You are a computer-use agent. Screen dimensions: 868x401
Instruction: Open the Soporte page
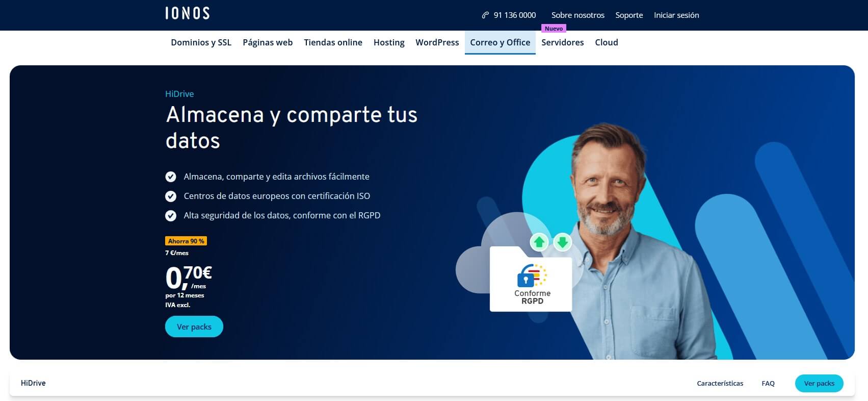[x=629, y=15]
